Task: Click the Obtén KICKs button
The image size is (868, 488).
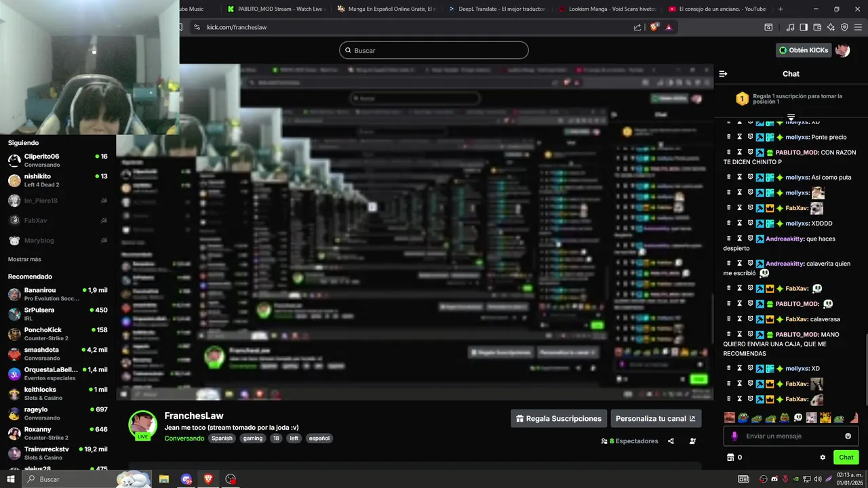Action: pos(804,50)
